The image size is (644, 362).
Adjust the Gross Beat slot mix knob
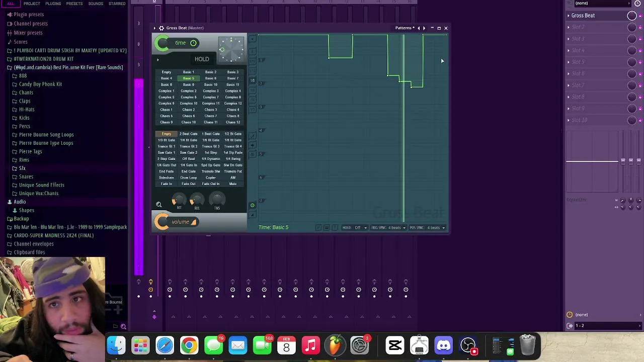[632, 16]
